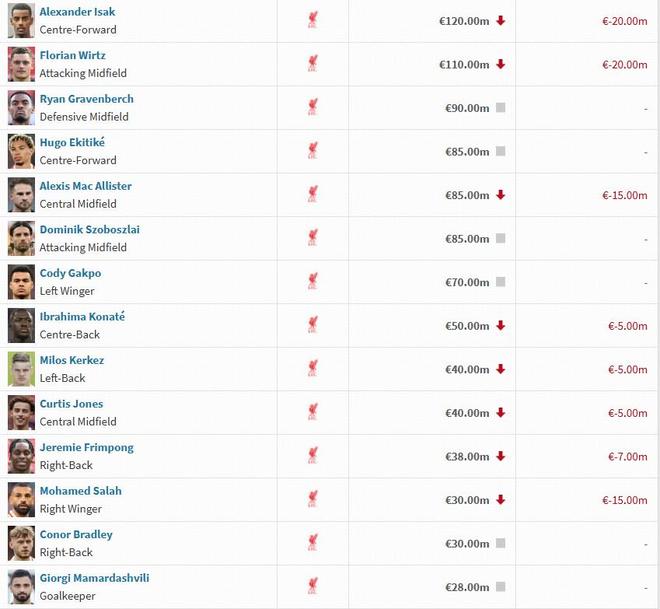660x609 pixels.
Task: Click the grey unchanged square next to €90.00m
Action: (x=501, y=108)
